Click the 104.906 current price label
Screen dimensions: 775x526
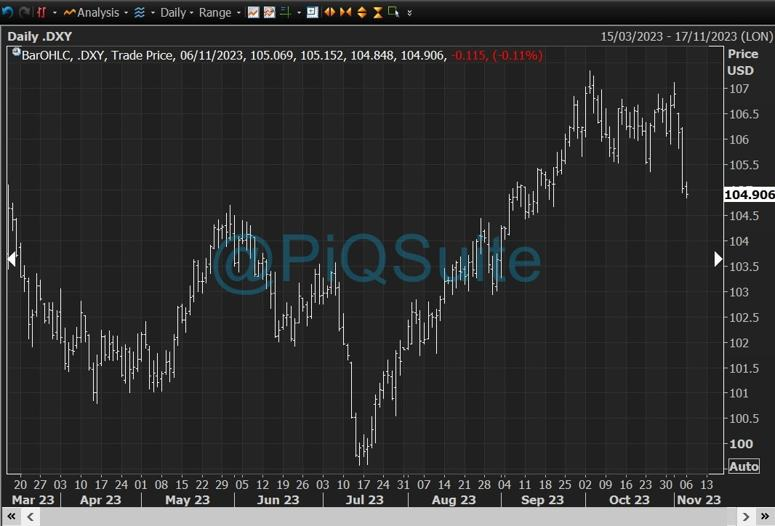point(749,194)
